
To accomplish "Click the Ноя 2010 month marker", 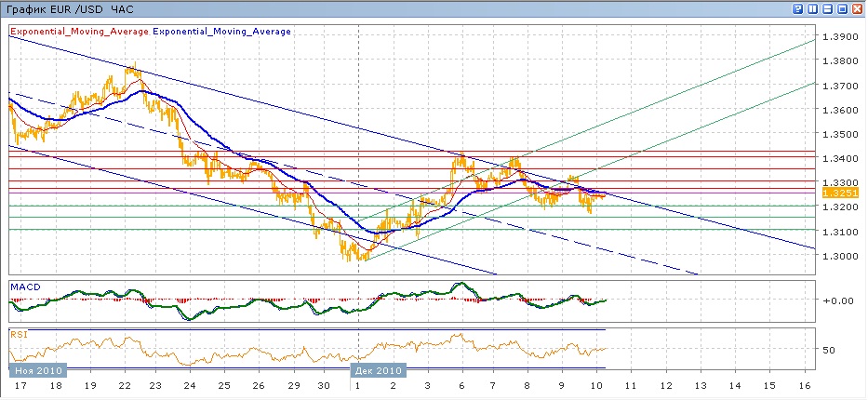I will [38, 370].
